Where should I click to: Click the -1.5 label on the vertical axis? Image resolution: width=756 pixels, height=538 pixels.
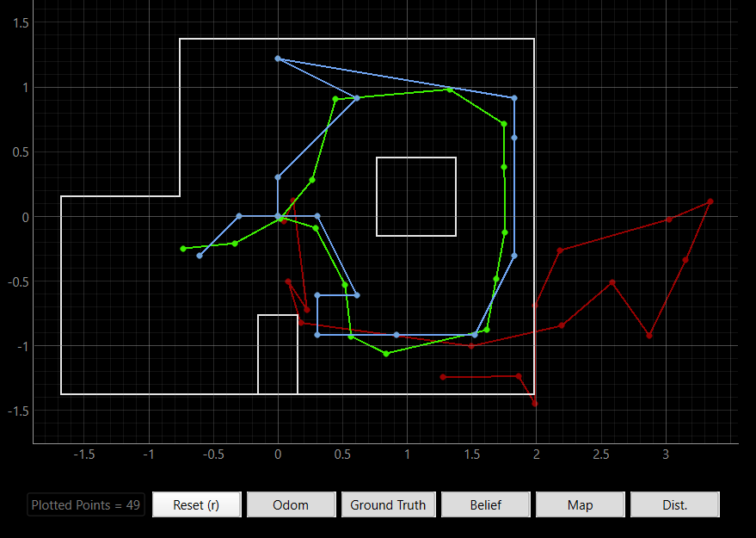coord(18,411)
